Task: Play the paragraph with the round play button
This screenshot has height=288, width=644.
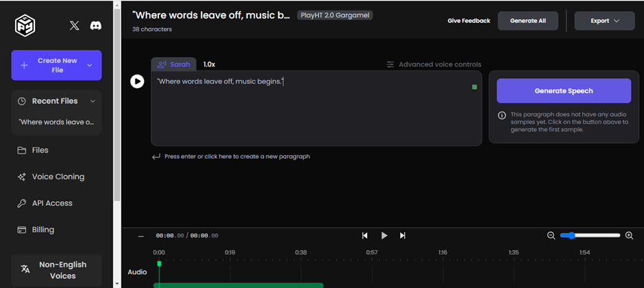Action: pos(137,81)
